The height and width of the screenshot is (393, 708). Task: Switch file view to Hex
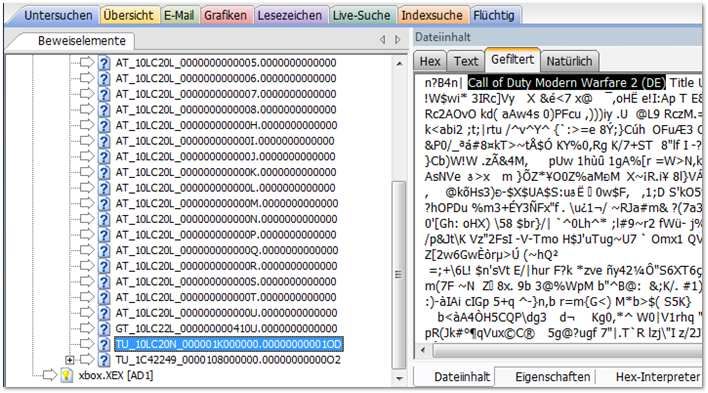[x=430, y=61]
